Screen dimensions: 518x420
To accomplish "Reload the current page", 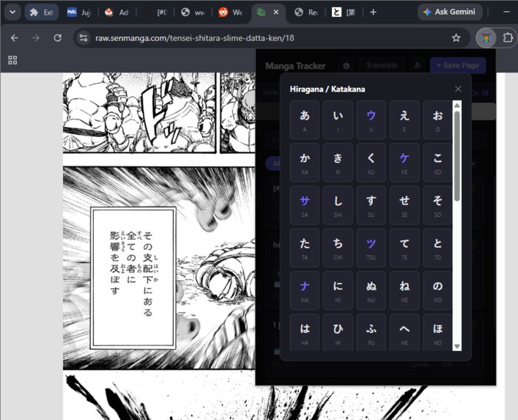I will pos(57,38).
